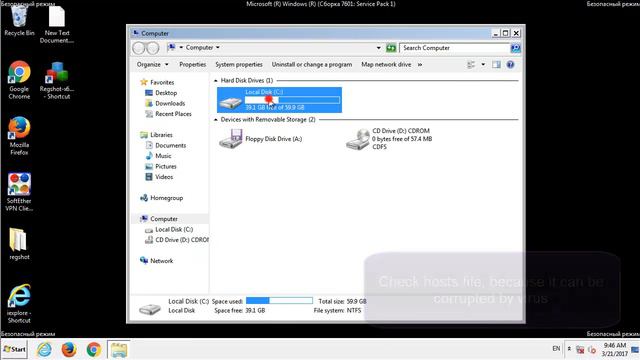640x360 pixels.
Task: Open Firefox from the taskbar
Action: pos(69,349)
